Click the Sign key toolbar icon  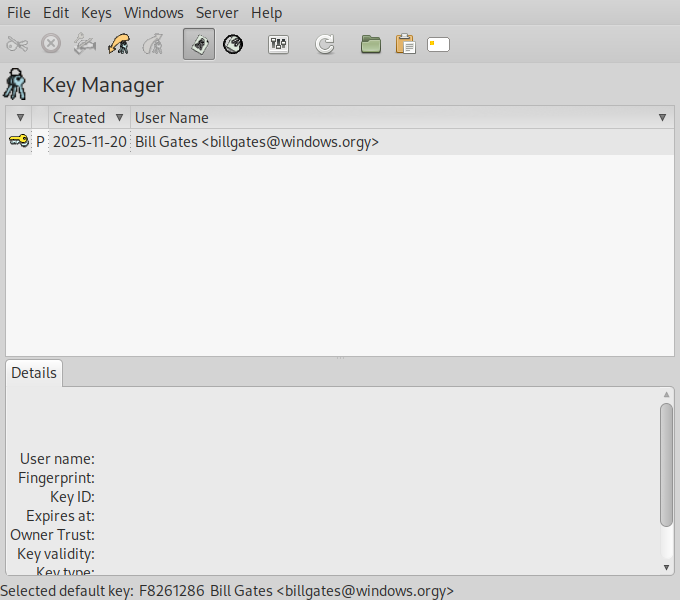pos(85,44)
